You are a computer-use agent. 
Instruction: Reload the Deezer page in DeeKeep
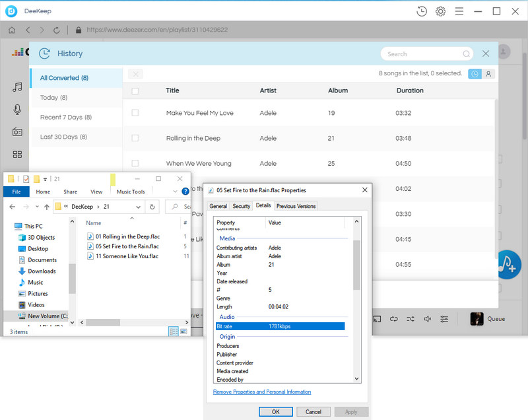pyautogui.click(x=57, y=30)
